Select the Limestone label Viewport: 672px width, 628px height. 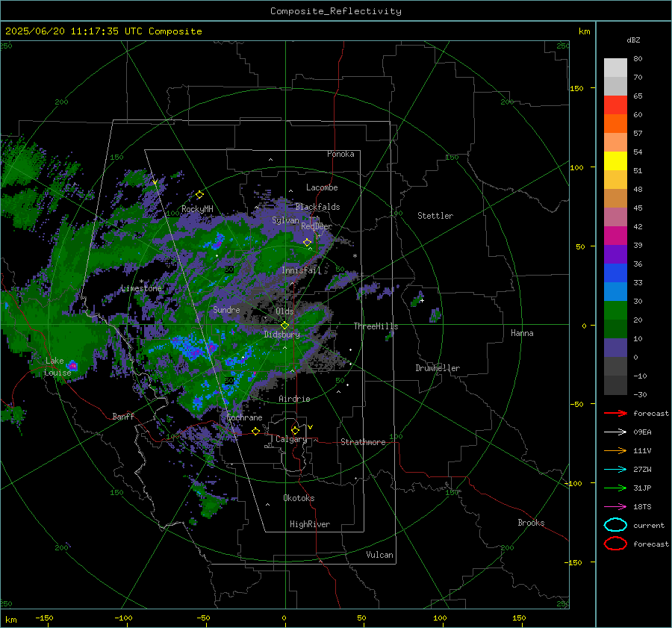coord(141,288)
